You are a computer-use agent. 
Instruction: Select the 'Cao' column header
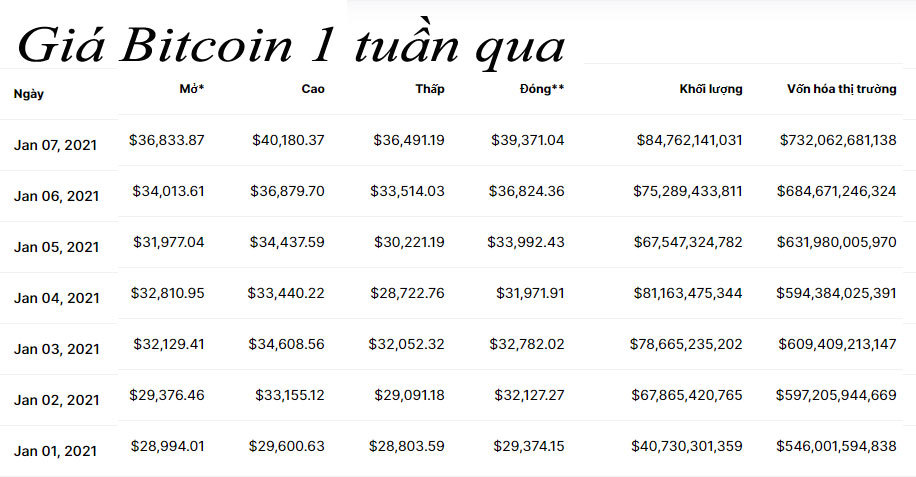(313, 89)
